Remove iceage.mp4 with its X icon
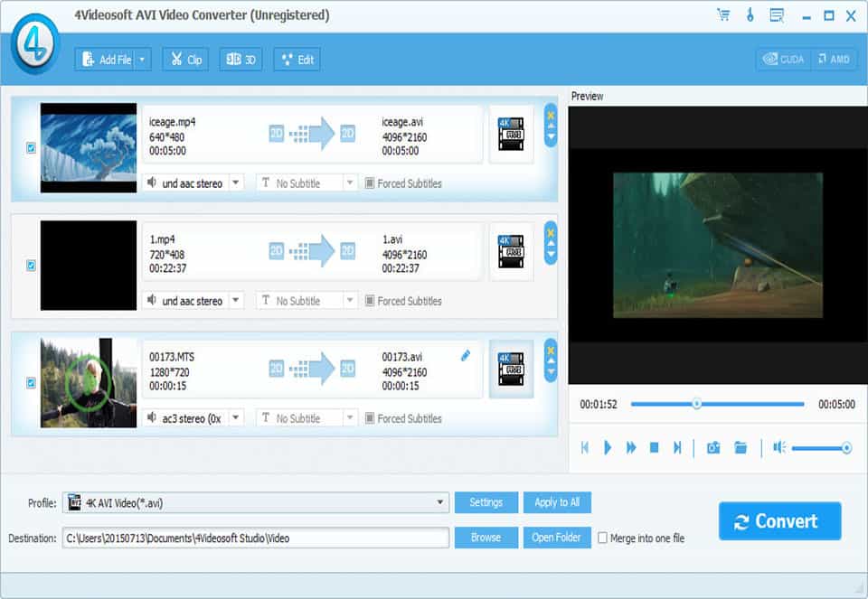The image size is (868, 599). 551,115
